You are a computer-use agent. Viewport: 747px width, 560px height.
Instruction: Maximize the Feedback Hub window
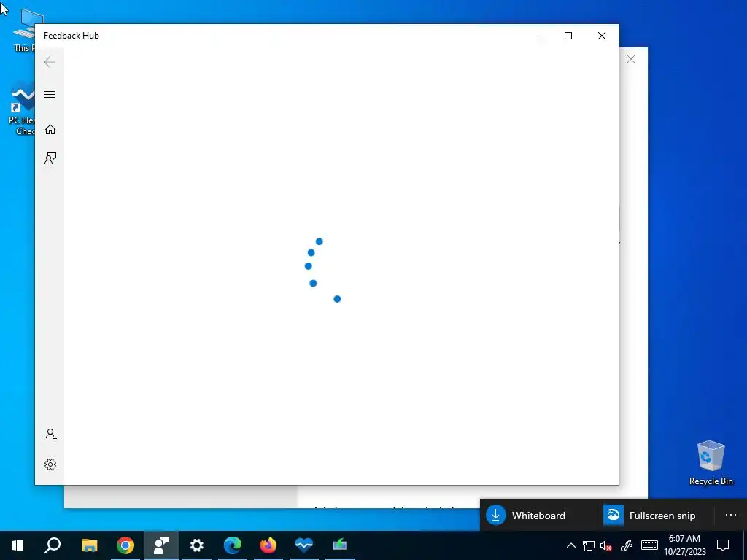[568, 36]
